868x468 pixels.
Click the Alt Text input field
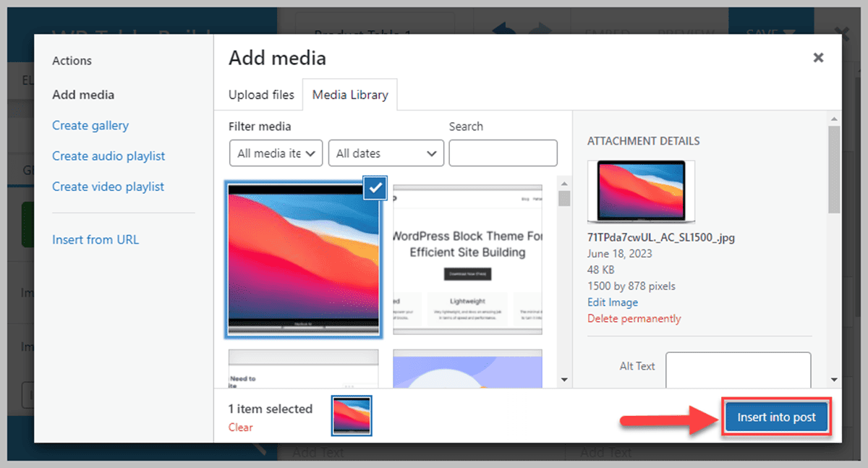[737, 369]
